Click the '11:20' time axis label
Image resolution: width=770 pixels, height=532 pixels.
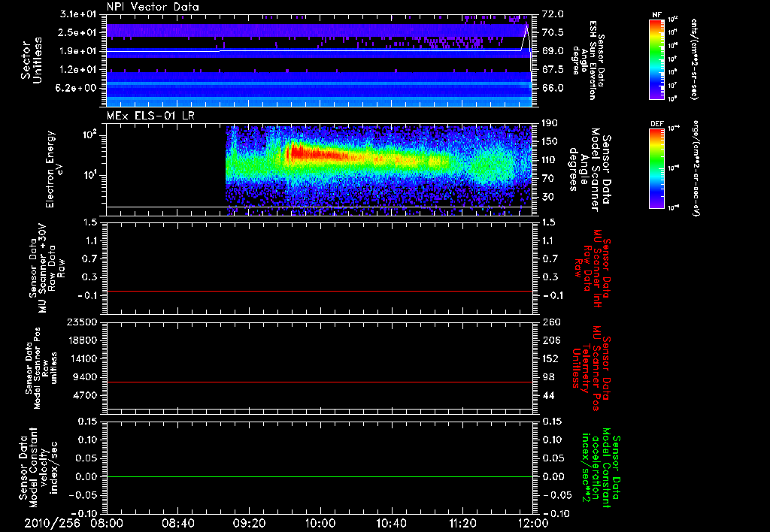point(462,523)
